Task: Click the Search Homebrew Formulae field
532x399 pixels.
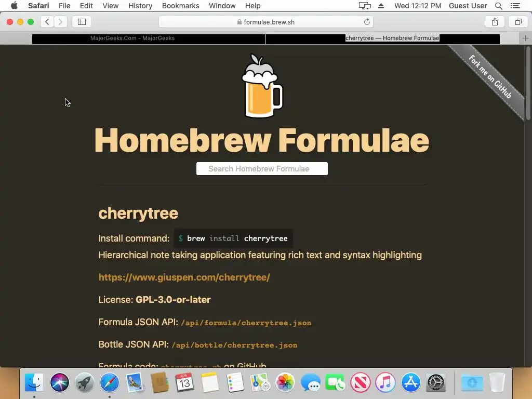Action: [262, 169]
